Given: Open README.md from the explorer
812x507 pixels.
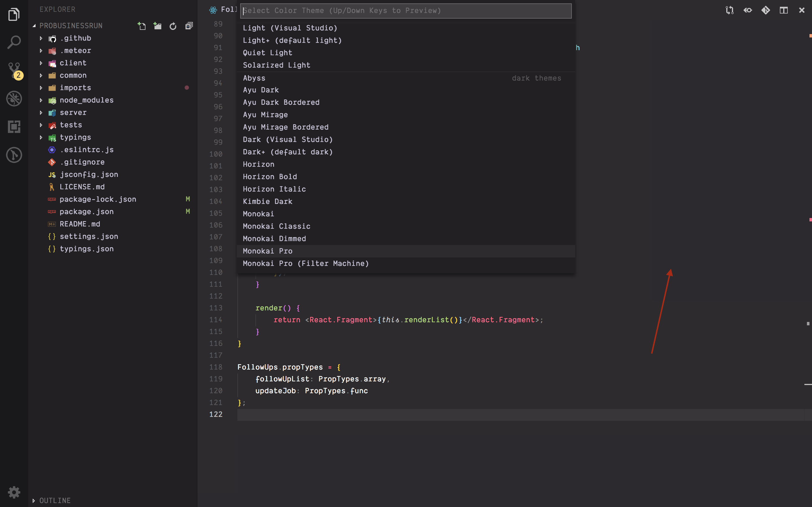Looking at the screenshot, I should pos(80,224).
